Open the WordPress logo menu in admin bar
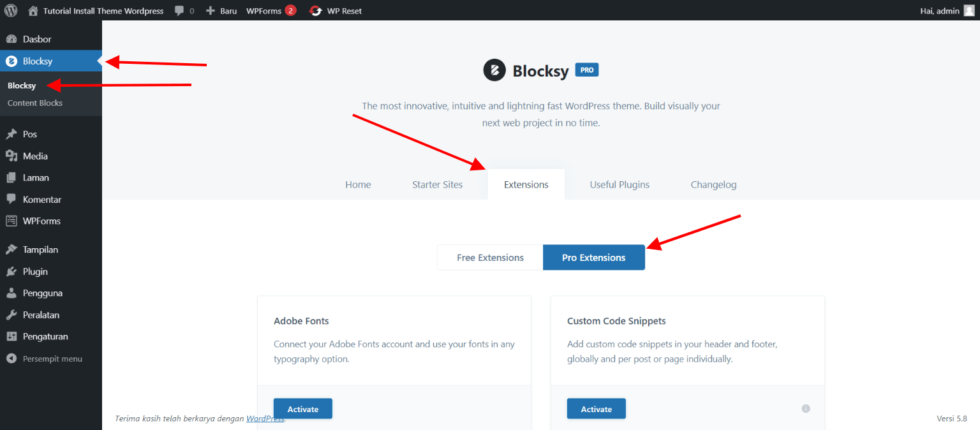The width and height of the screenshot is (980, 430). tap(11, 10)
